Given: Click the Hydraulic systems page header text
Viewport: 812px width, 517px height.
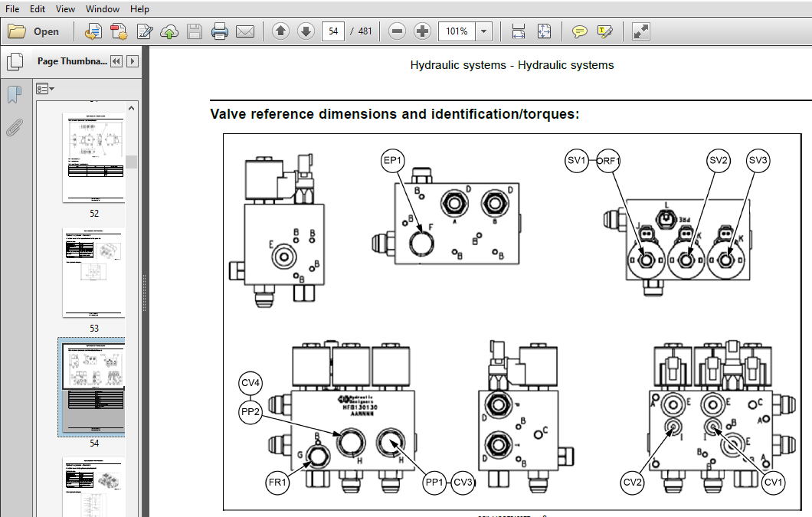Looking at the screenshot, I should (512, 65).
